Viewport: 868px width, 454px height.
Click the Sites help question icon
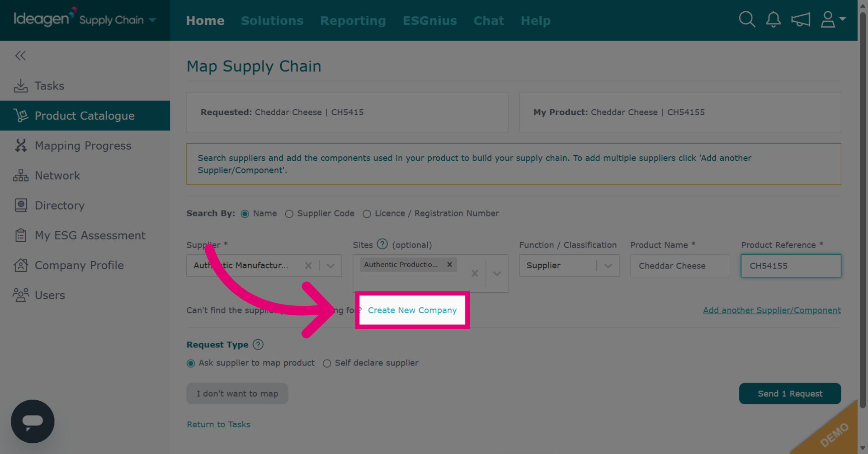[x=382, y=244]
